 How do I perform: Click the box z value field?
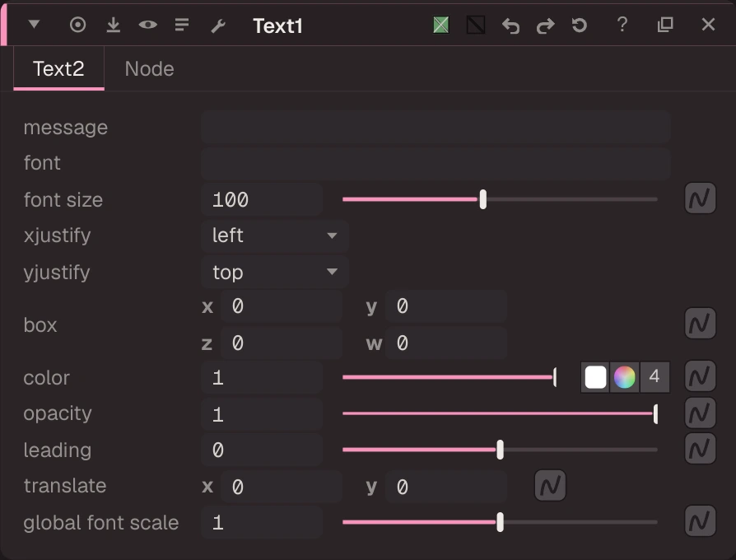point(282,343)
